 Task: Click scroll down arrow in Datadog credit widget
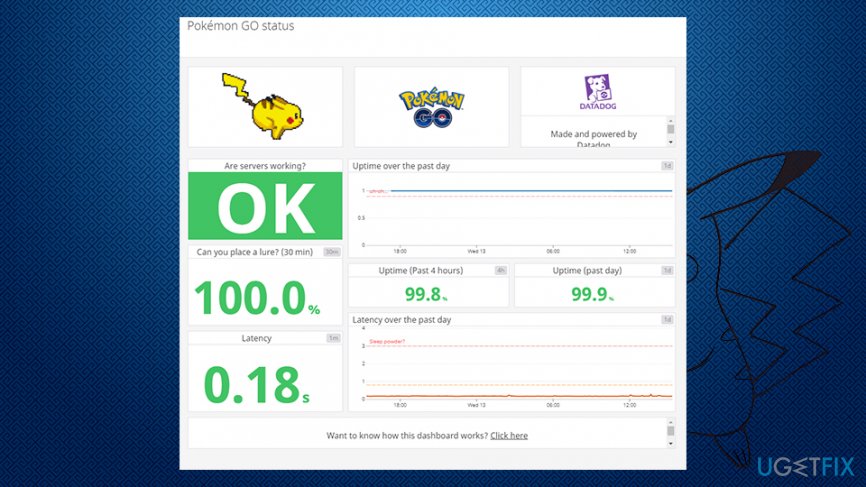pos(670,142)
